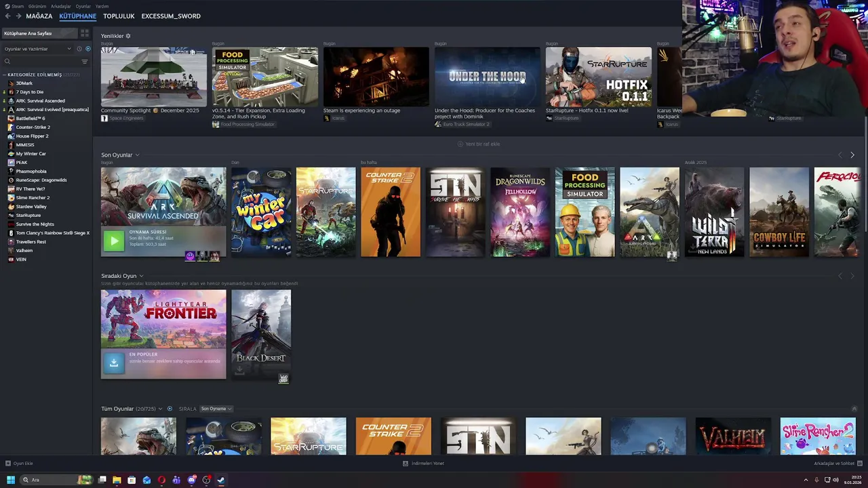Open Yenilikler settings gear
The image size is (868, 488).
128,36
